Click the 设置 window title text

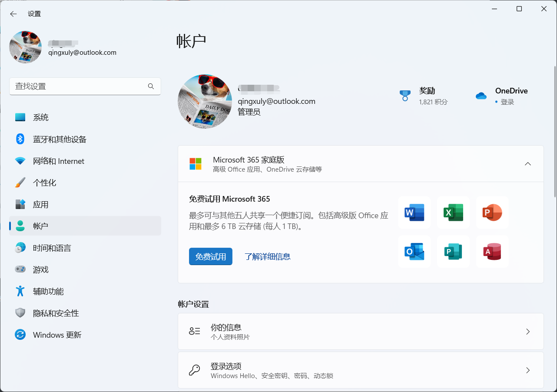34,14
